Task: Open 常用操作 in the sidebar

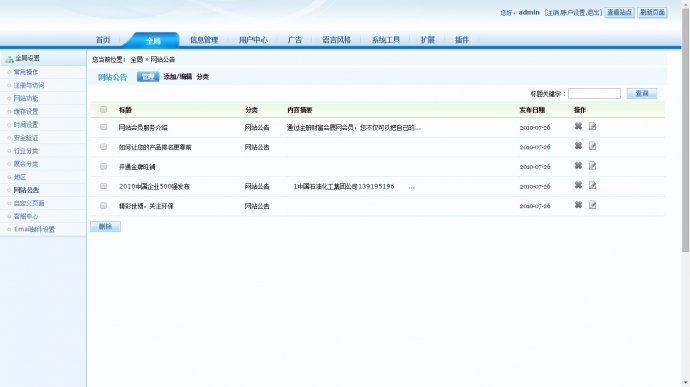Action: tap(26, 72)
